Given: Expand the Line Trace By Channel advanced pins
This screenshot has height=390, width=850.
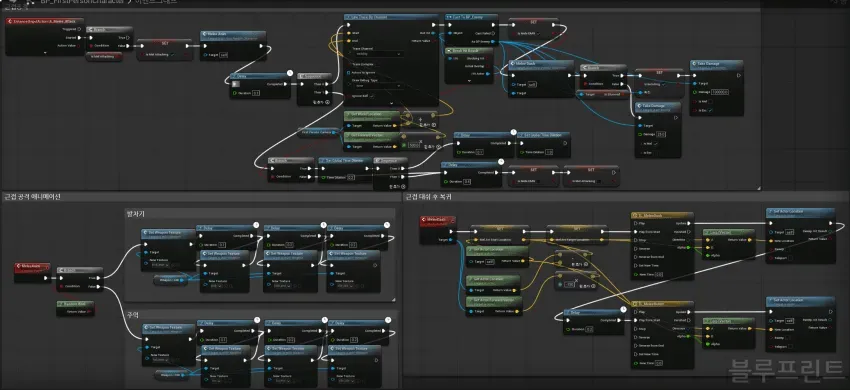Looking at the screenshot, I should [390, 103].
